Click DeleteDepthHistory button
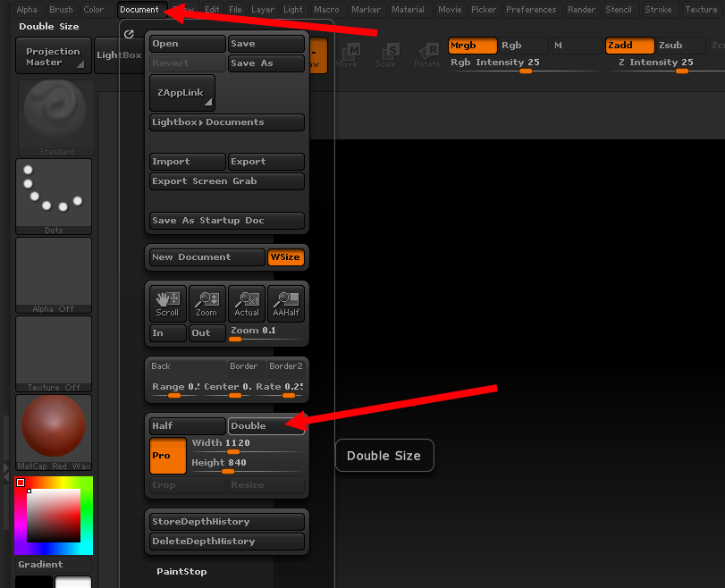Image resolution: width=725 pixels, height=588 pixels. tap(227, 542)
